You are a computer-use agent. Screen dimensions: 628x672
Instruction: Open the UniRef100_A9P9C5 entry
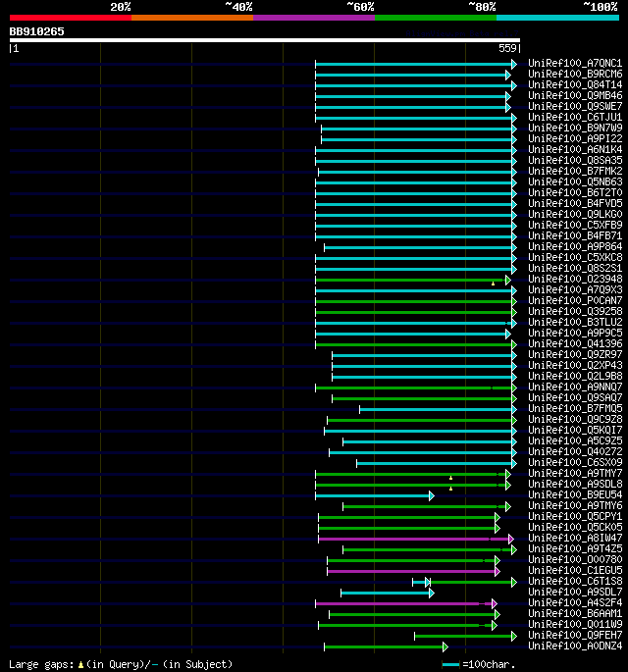pos(575,333)
